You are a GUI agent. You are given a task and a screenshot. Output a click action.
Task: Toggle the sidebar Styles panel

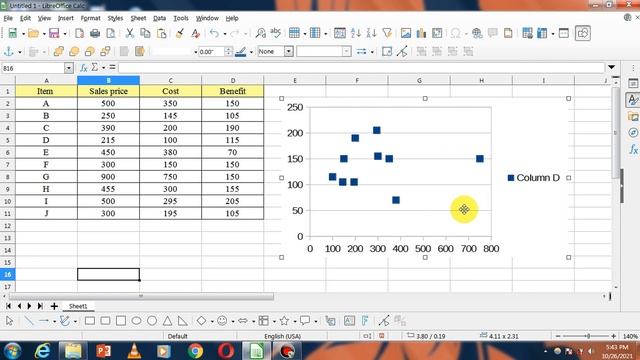633,100
